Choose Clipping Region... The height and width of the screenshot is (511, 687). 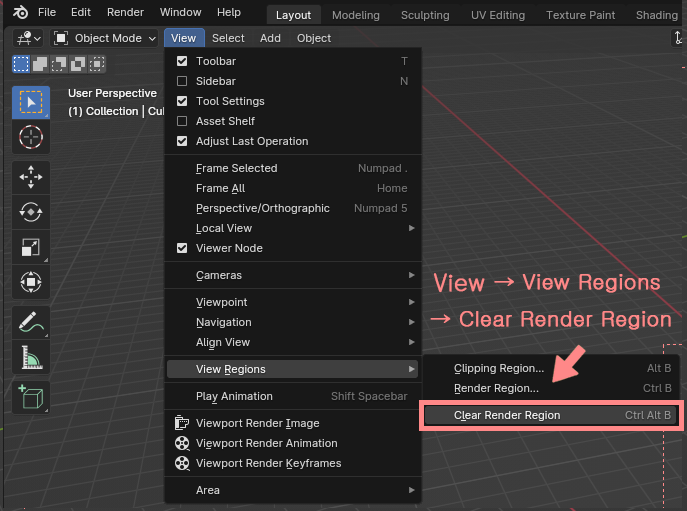(552, 368)
